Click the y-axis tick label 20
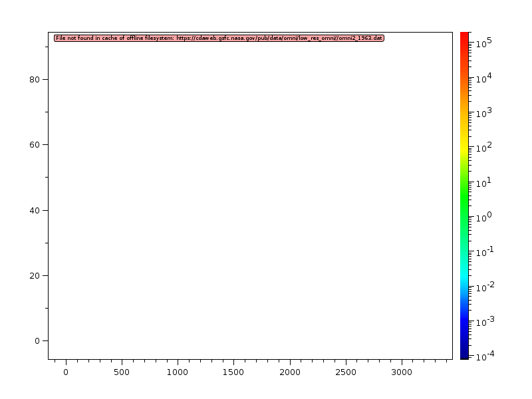532x399 pixels. [x=35, y=275]
